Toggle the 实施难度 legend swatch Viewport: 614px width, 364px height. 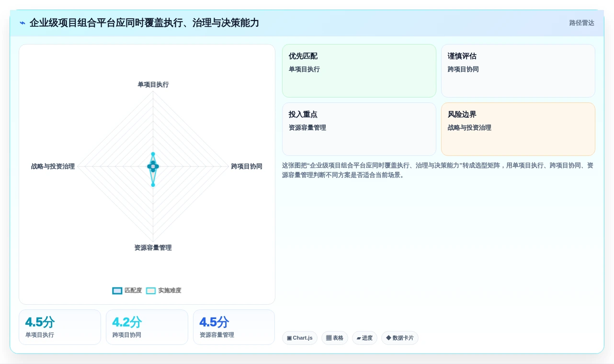coord(151,290)
